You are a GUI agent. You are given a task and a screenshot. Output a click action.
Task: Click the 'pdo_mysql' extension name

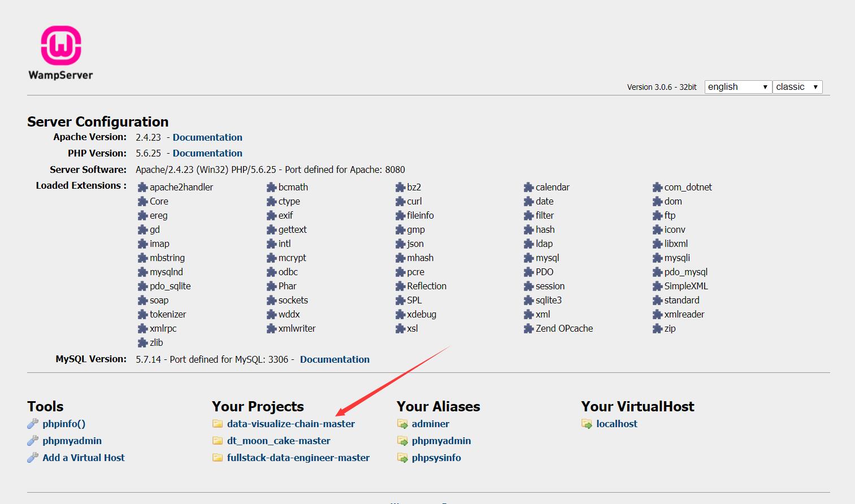pyautogui.click(x=686, y=272)
